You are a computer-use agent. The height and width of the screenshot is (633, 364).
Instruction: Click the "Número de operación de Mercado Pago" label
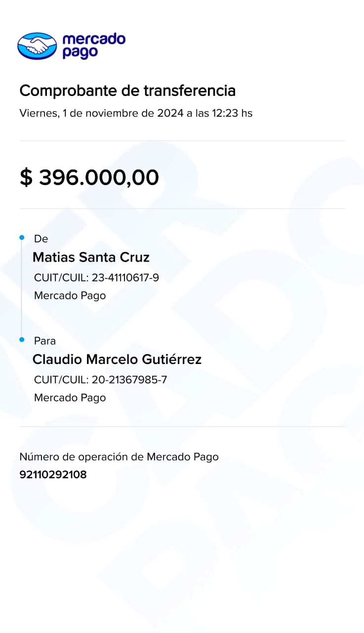click(x=119, y=457)
